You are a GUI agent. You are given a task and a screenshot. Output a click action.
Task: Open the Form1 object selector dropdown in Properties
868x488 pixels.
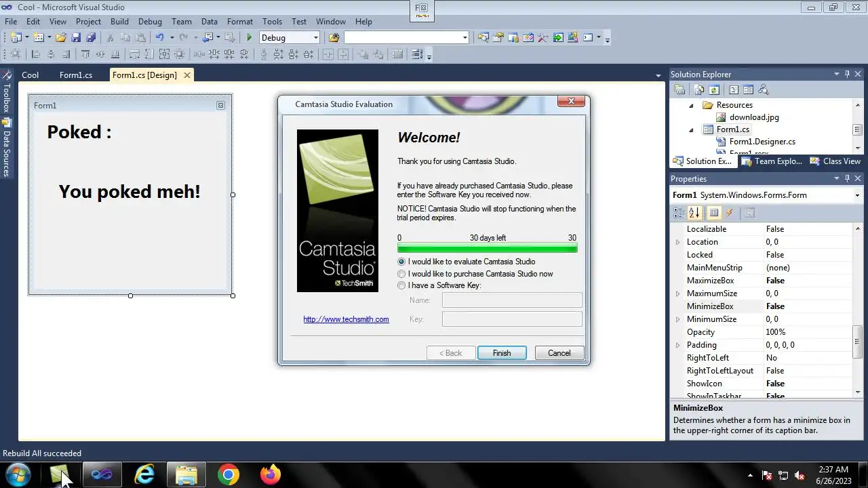point(858,195)
